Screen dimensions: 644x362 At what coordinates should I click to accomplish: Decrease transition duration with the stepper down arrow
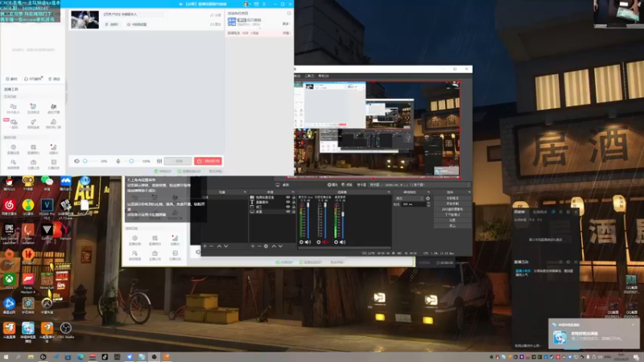pyautogui.click(x=429, y=205)
